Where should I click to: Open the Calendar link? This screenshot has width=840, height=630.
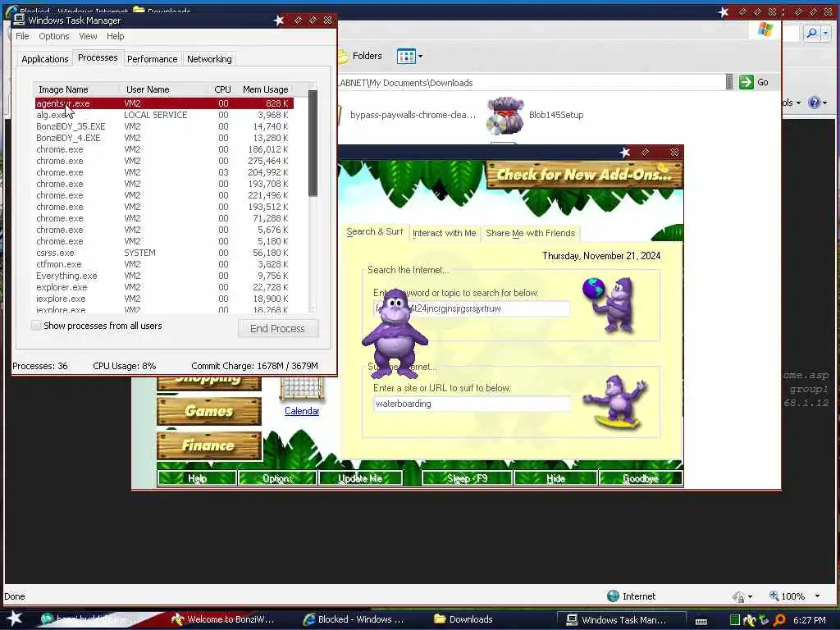(x=302, y=411)
